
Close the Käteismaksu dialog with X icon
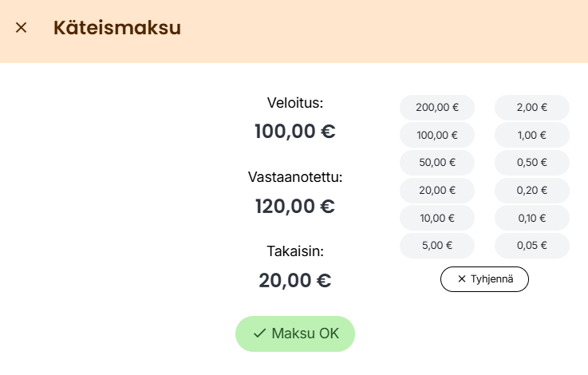pyautogui.click(x=22, y=28)
